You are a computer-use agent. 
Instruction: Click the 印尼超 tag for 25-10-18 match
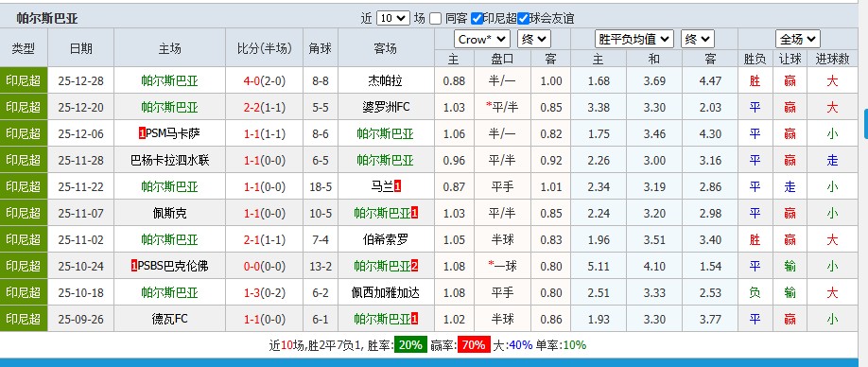pos(24,292)
